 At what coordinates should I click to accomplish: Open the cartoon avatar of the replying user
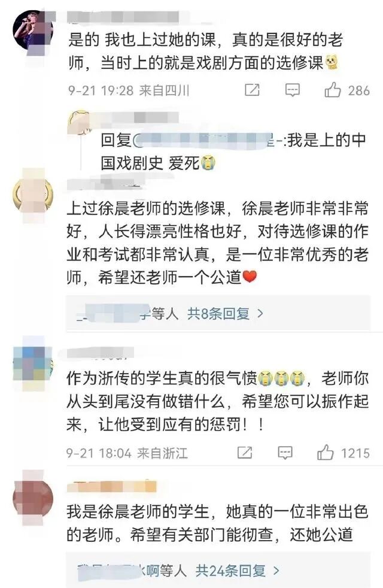click(80, 122)
